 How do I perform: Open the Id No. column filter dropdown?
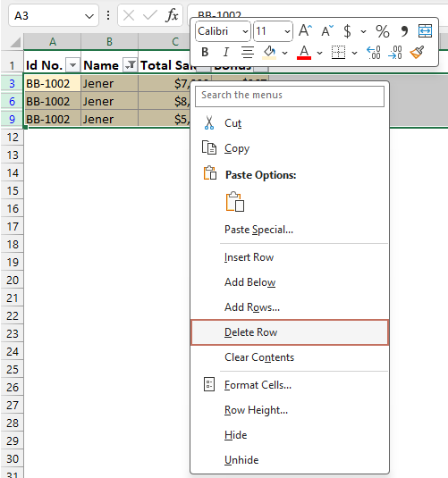tap(72, 65)
